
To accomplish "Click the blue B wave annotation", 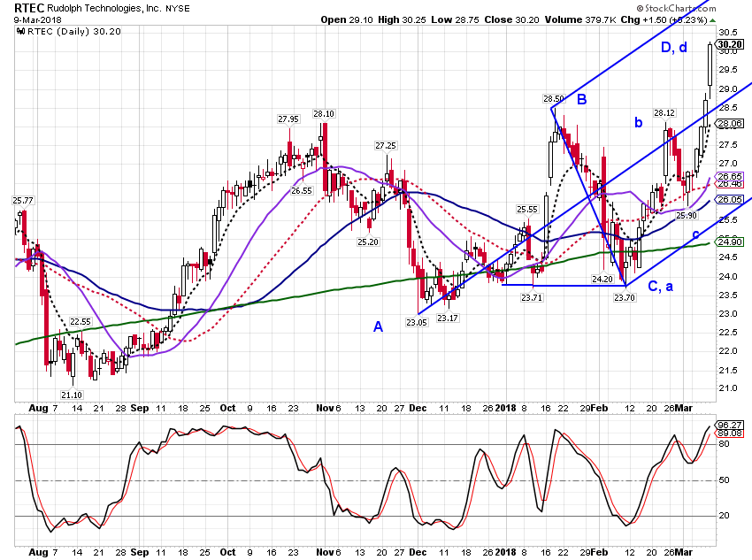I will coord(582,99).
